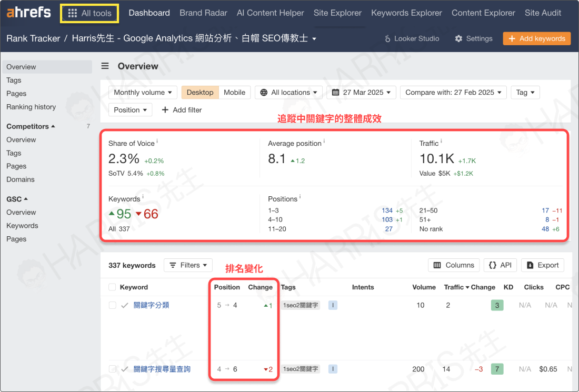
Task: Click Share of Voice info icon
Action: [x=157, y=141]
